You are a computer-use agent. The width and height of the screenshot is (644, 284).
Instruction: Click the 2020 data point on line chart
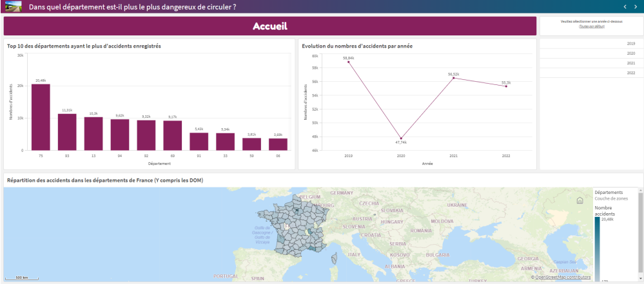pyautogui.click(x=402, y=138)
